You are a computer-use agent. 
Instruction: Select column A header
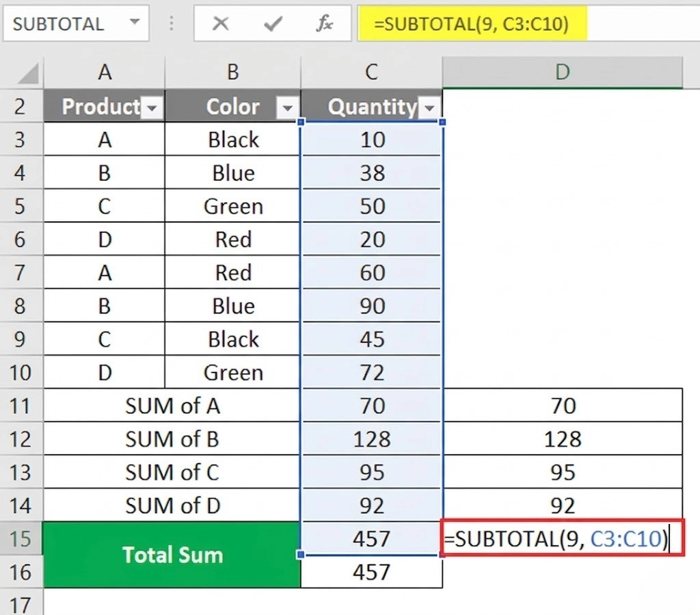(x=105, y=72)
